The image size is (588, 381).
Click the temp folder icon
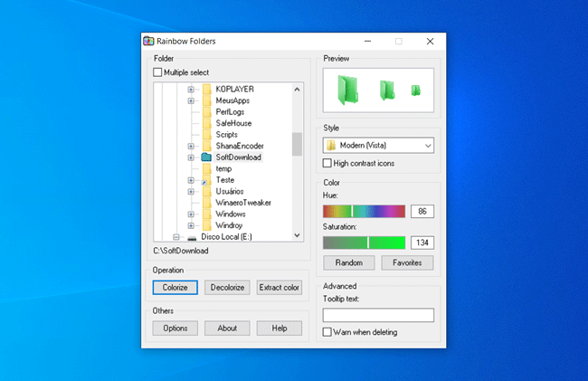tap(207, 168)
